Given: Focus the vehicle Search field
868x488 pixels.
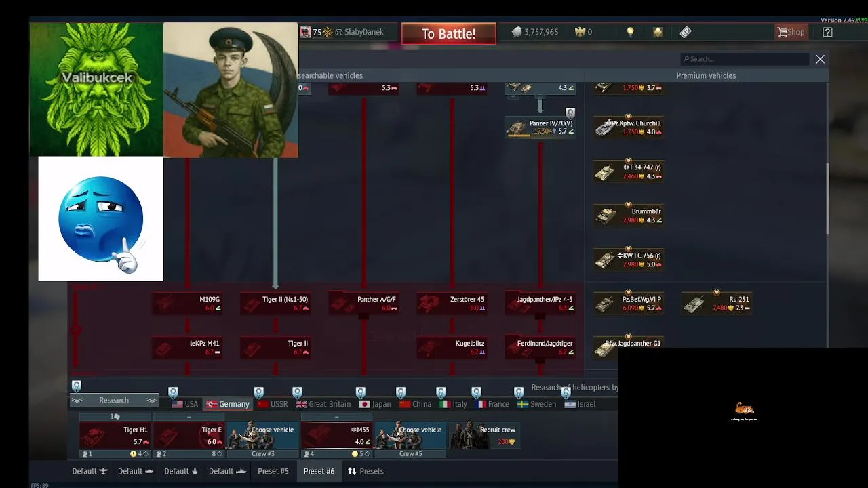Looking at the screenshot, I should click(745, 59).
